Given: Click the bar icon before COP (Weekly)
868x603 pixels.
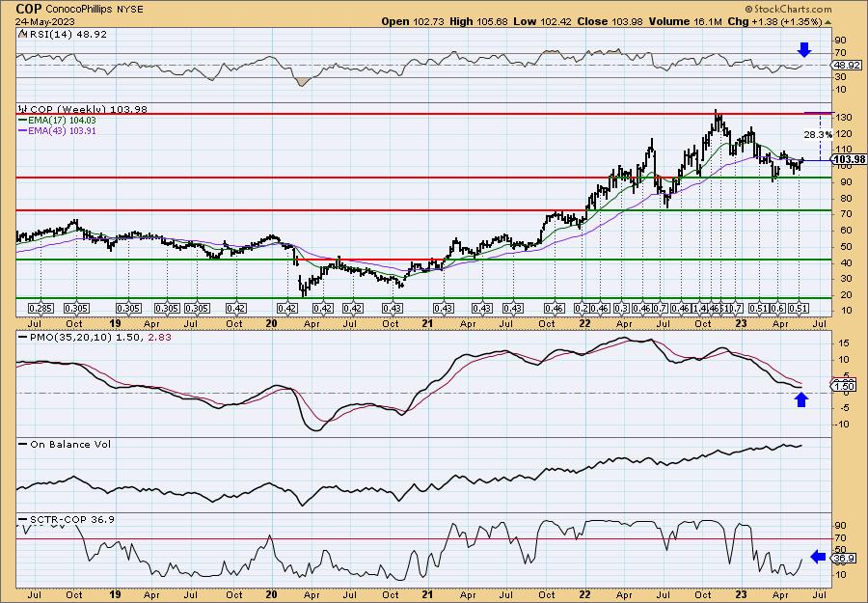Looking at the screenshot, I should 23,109.
